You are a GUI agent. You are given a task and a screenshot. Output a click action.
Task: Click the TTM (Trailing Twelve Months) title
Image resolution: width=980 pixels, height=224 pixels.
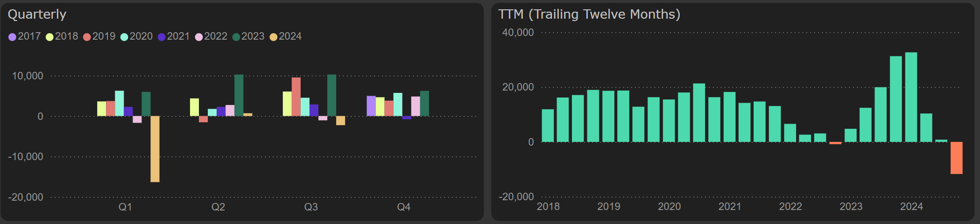click(589, 14)
